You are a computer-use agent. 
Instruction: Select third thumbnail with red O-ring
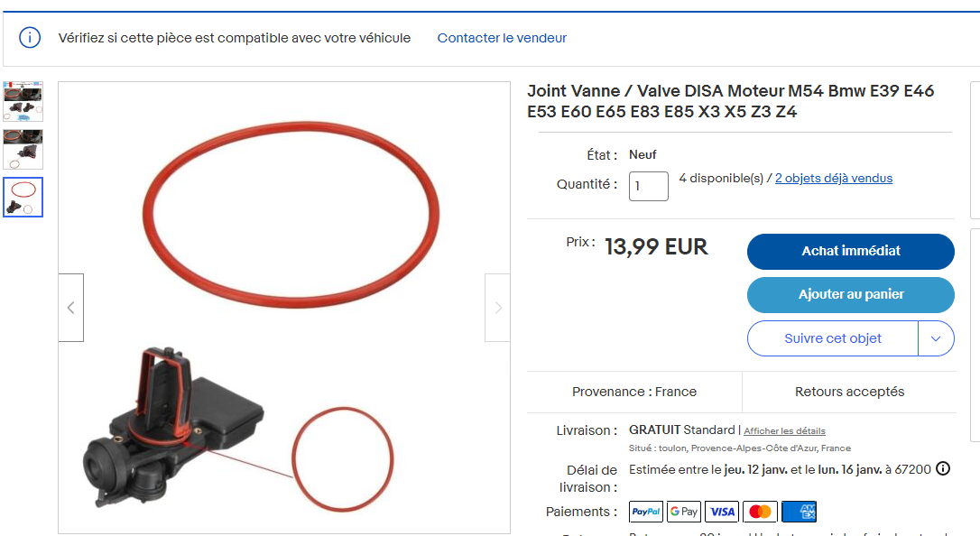tap(23, 198)
